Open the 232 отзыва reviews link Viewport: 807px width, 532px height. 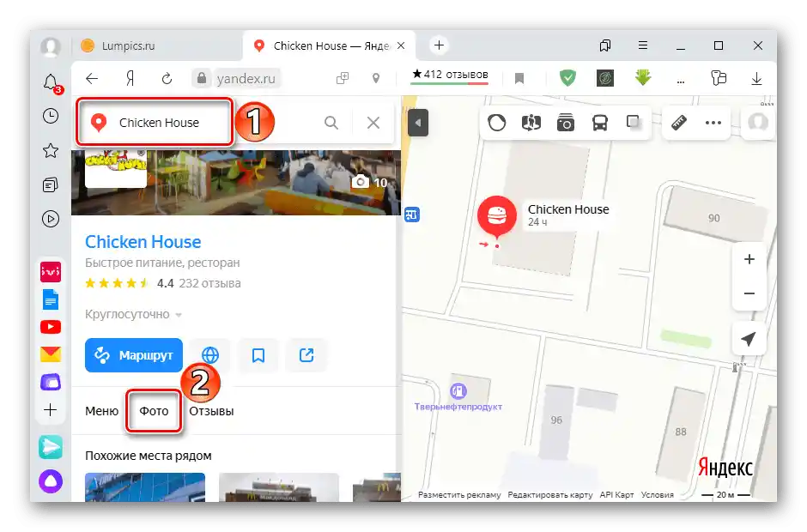click(x=210, y=283)
